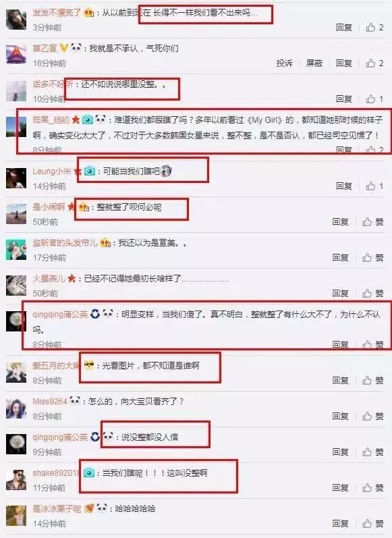Click 屏蔽 on 草乙宣's comment
The image size is (392, 538).
(314, 63)
